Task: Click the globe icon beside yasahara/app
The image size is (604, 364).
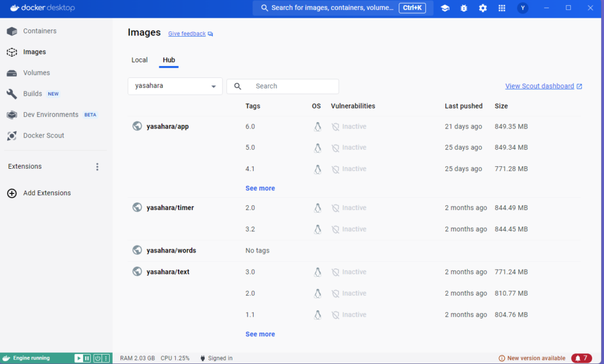Action: (137, 126)
